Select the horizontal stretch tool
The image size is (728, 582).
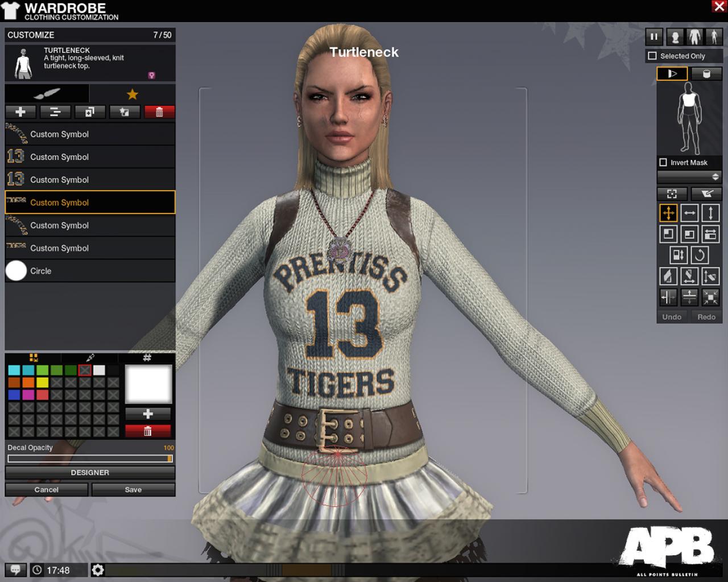[x=689, y=213]
